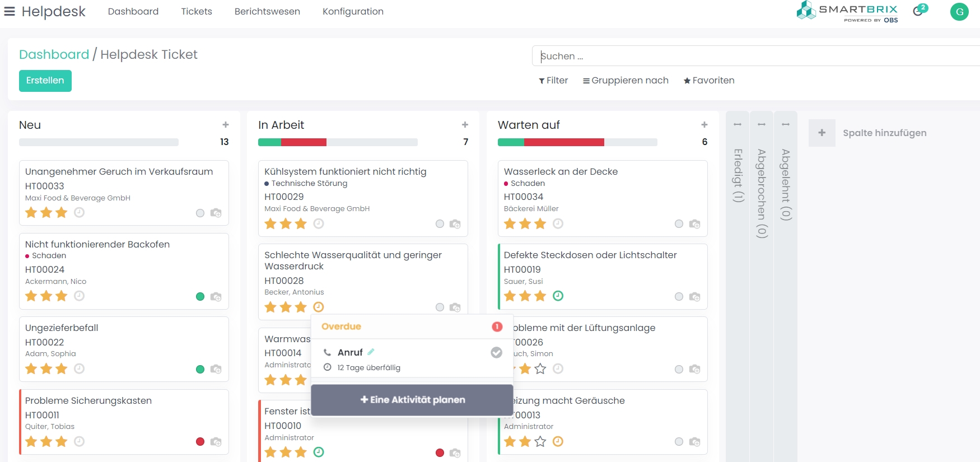Mark the Anruf activity as done
The width and height of the screenshot is (980, 462).
(496, 352)
